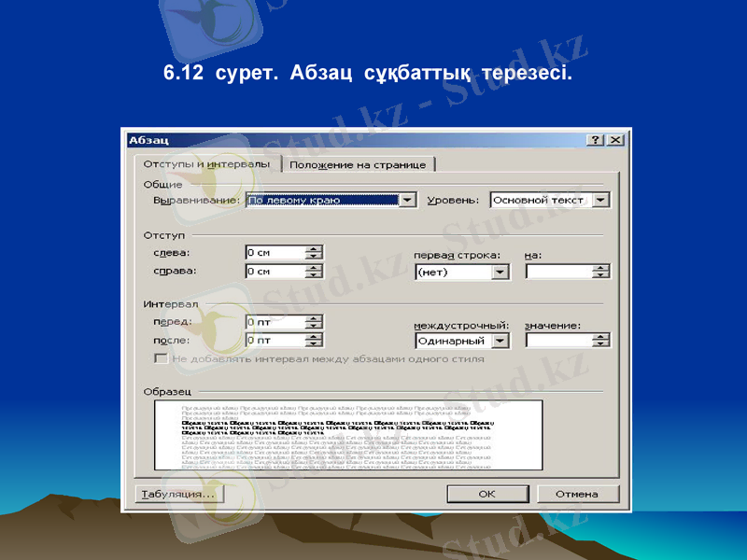This screenshot has width=747, height=560.
Task: Close the Абзац dialog with X button
Action: pos(614,139)
